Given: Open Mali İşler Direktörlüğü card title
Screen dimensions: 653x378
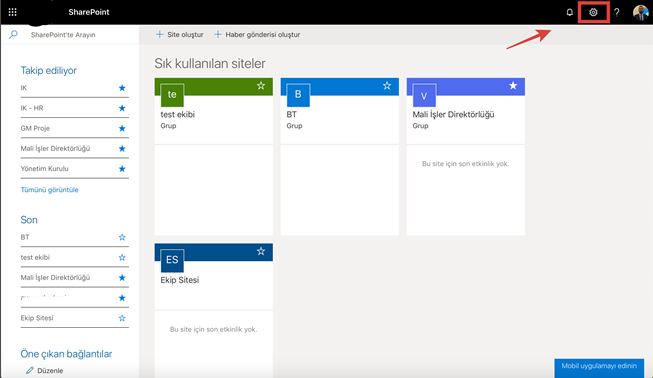Looking at the screenshot, I should 454,114.
